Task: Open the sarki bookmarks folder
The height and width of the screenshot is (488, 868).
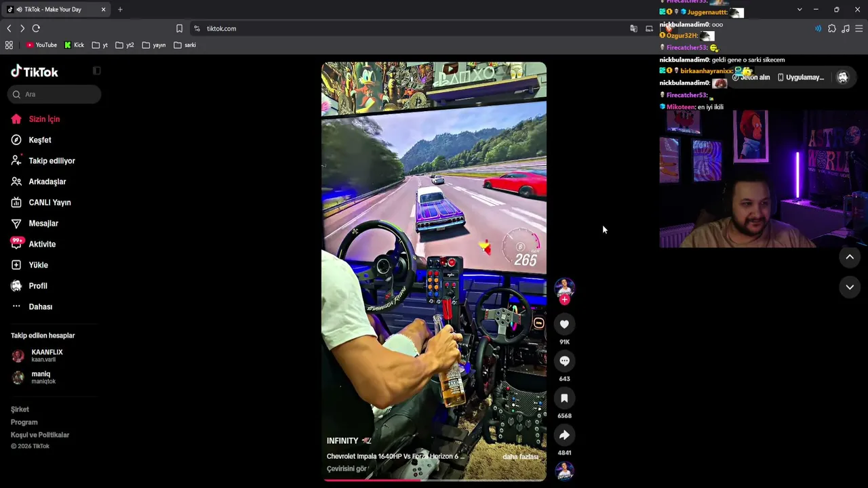Action: coord(184,45)
